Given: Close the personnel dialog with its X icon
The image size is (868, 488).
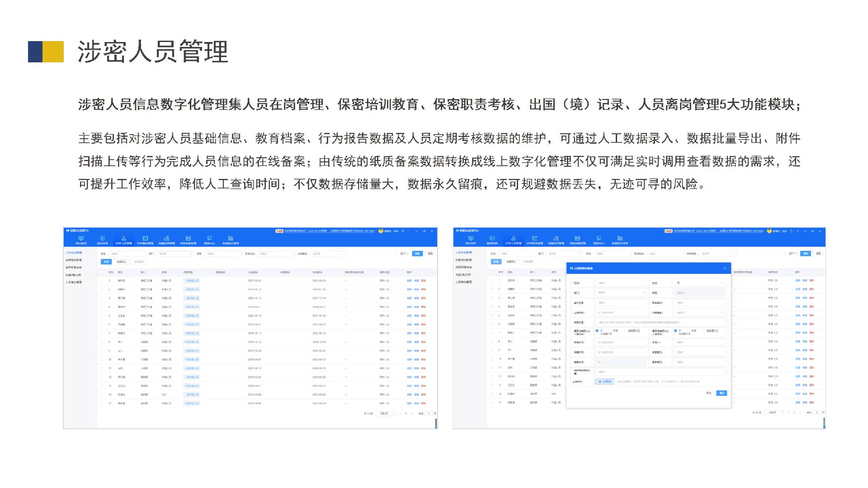Looking at the screenshot, I should click(725, 268).
